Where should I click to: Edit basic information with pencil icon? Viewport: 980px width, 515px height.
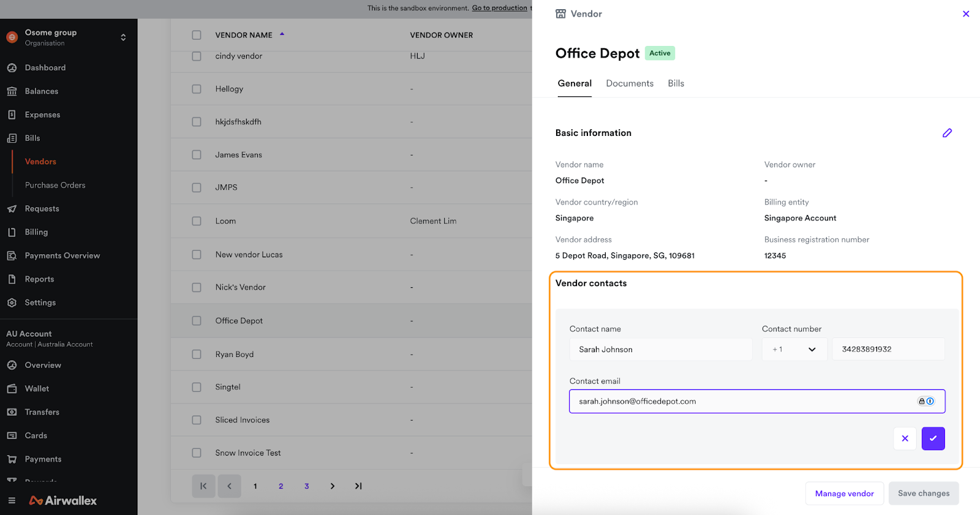947,133
